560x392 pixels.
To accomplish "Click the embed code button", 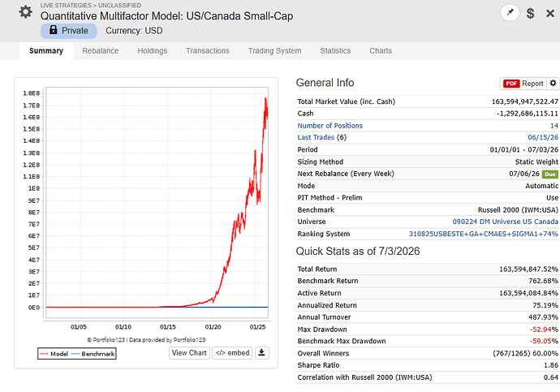I will tap(232, 353).
